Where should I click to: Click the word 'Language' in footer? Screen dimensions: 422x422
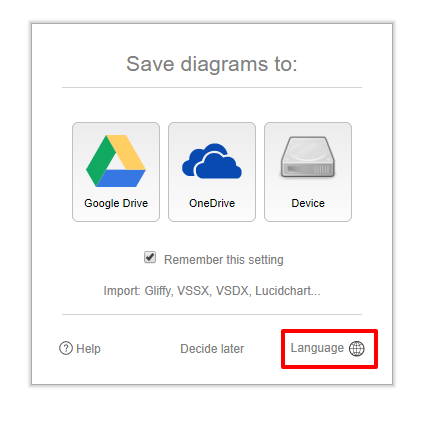click(317, 348)
